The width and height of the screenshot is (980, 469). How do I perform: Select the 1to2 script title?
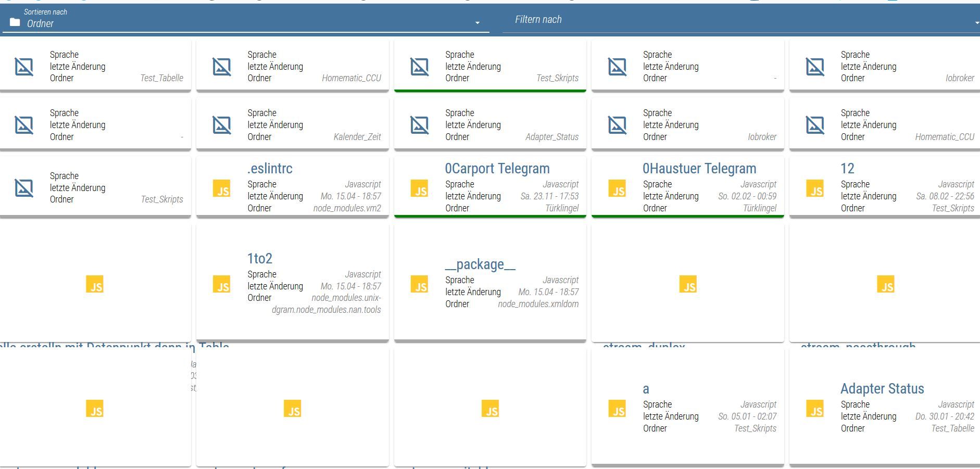tap(259, 259)
